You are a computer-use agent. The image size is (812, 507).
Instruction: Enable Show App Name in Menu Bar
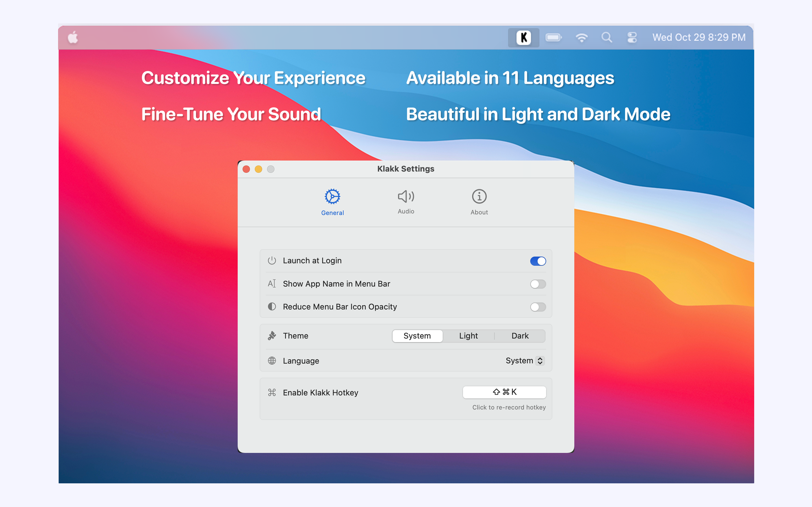pyautogui.click(x=538, y=284)
